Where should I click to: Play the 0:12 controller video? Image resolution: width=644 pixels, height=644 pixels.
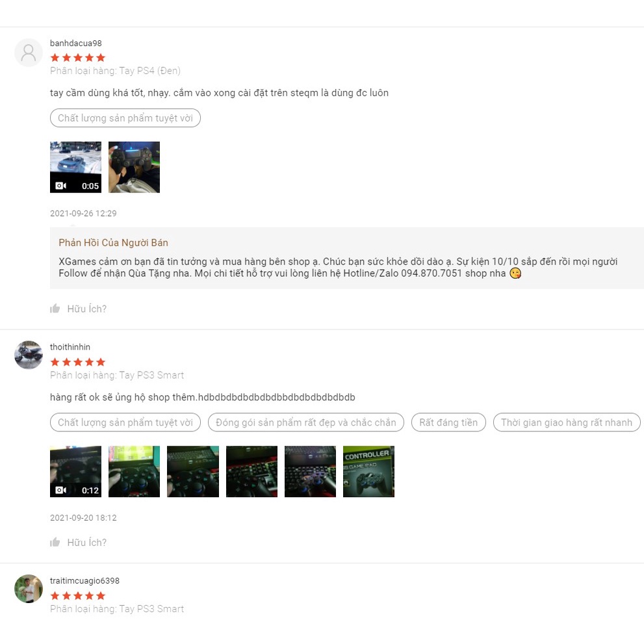click(75, 472)
